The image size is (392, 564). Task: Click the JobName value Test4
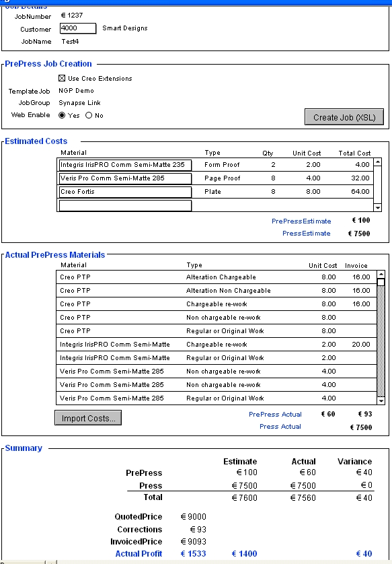(70, 41)
